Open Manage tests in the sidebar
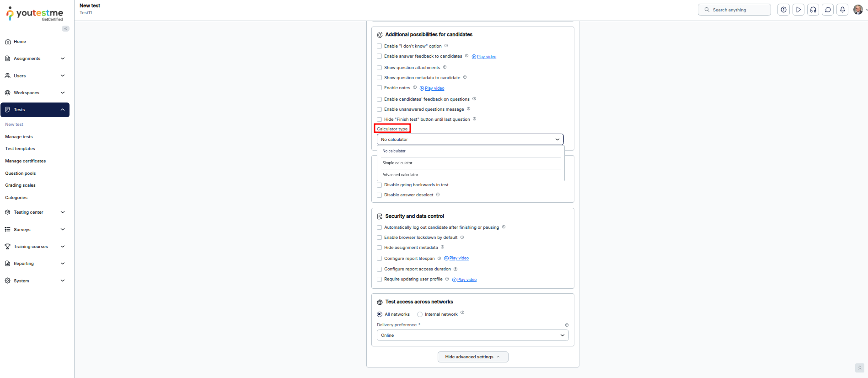This screenshot has width=868, height=378. coord(19,137)
